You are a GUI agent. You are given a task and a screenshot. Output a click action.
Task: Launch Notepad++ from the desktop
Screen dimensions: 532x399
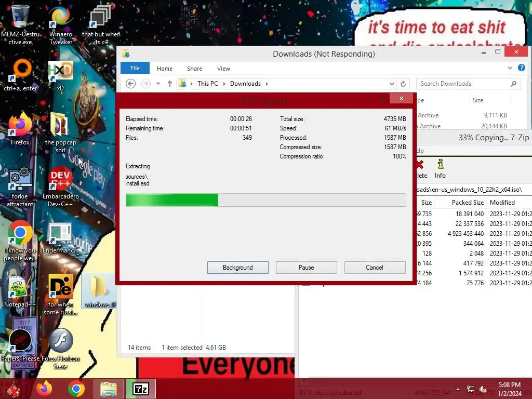(x=20, y=291)
